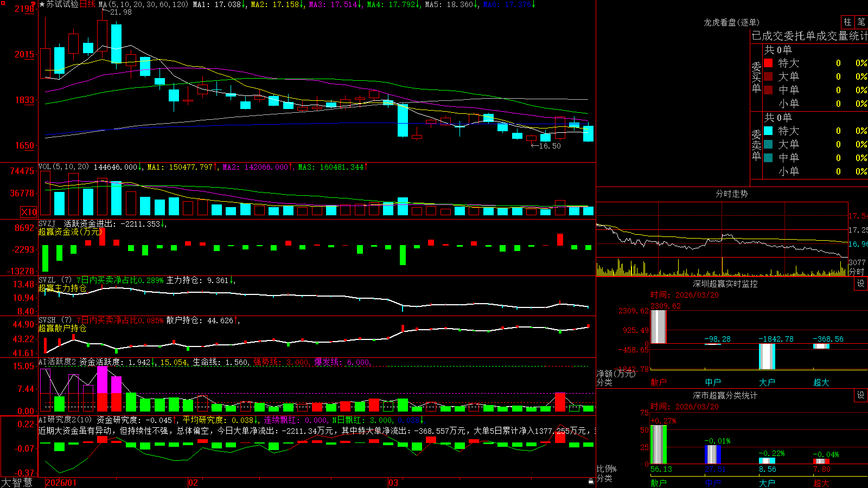Image resolution: width=868 pixels, height=488 pixels.
Task: Click the 超赢主力持仓 yellow label
Action: [x=62, y=288]
